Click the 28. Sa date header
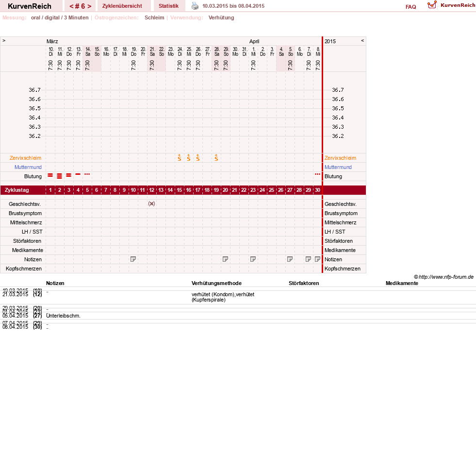 point(217,51)
